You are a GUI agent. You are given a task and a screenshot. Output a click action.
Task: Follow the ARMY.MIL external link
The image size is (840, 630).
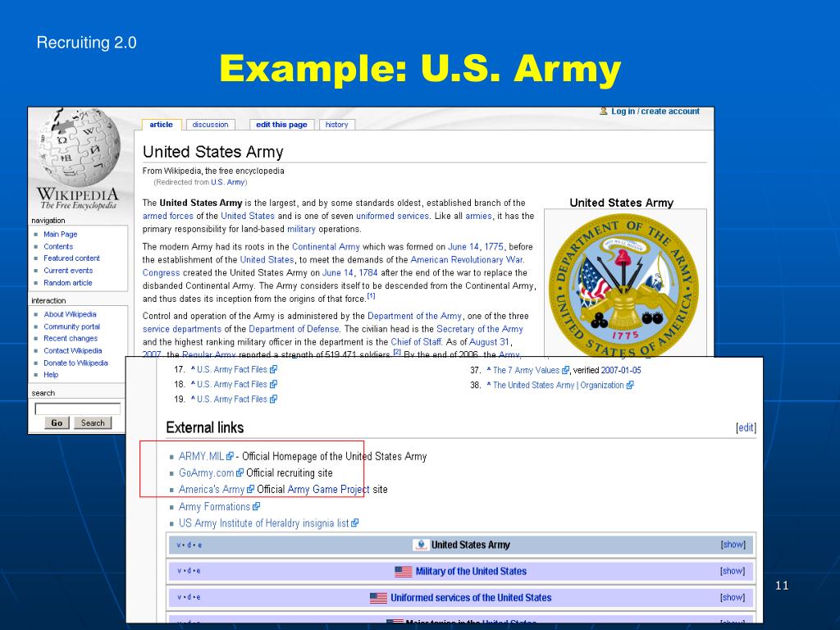[202, 456]
